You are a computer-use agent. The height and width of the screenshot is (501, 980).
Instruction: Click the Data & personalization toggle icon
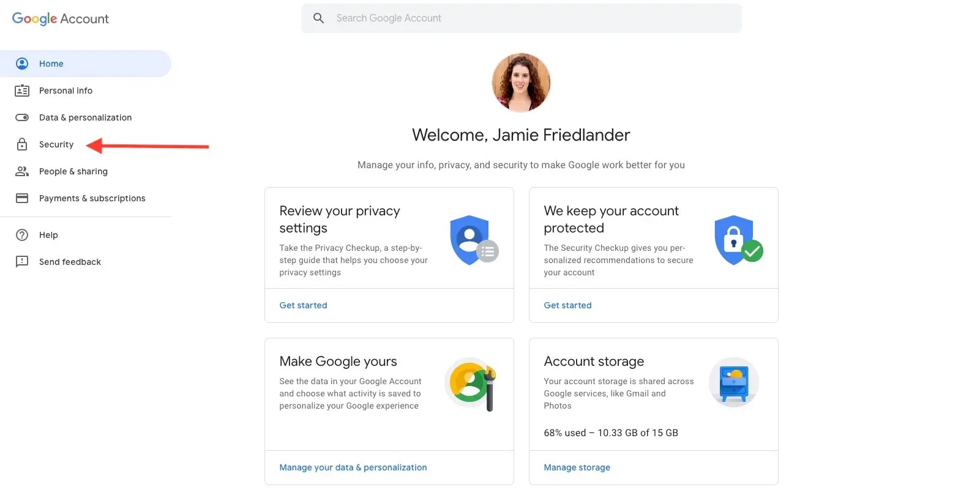click(22, 117)
